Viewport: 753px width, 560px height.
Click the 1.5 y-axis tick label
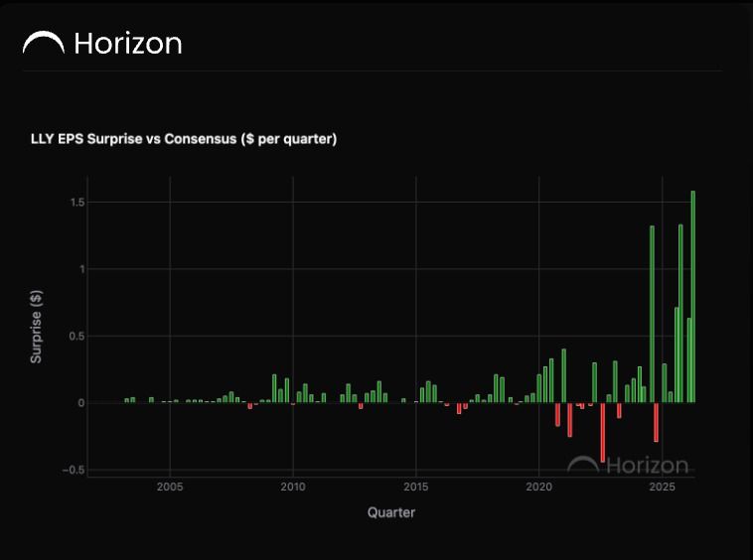77,203
